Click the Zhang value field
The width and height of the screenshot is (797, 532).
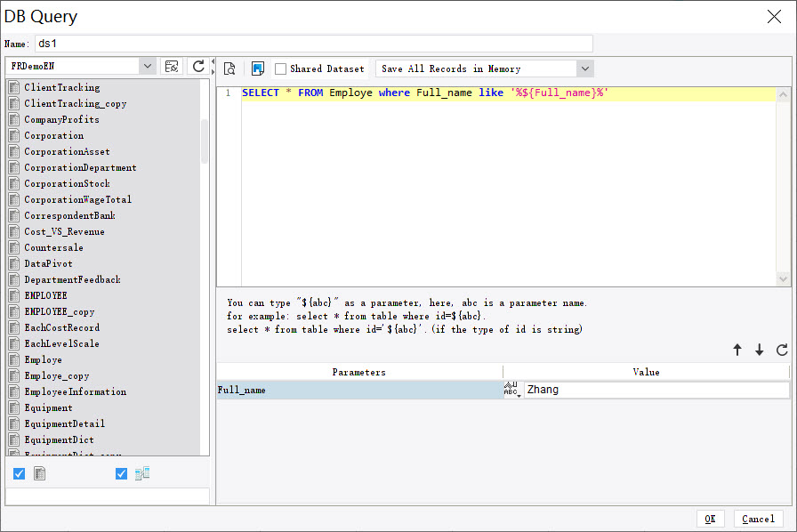click(x=656, y=390)
